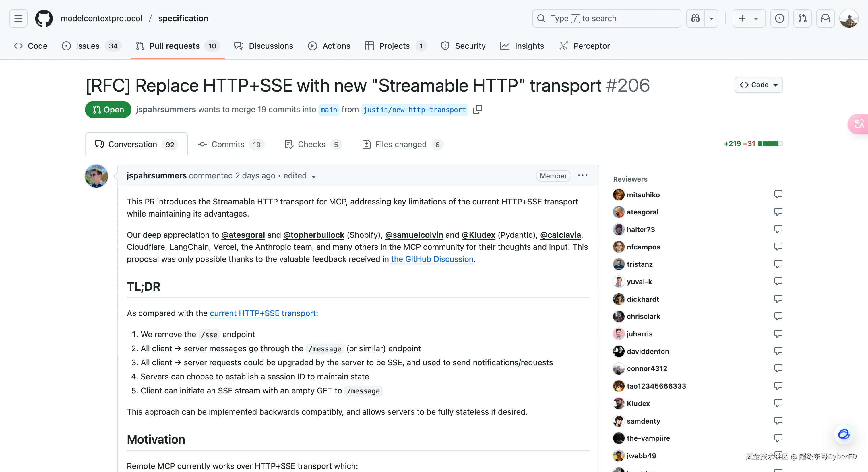868x472 pixels.
Task: Open the Copilot chat icon
Action: [695, 19]
